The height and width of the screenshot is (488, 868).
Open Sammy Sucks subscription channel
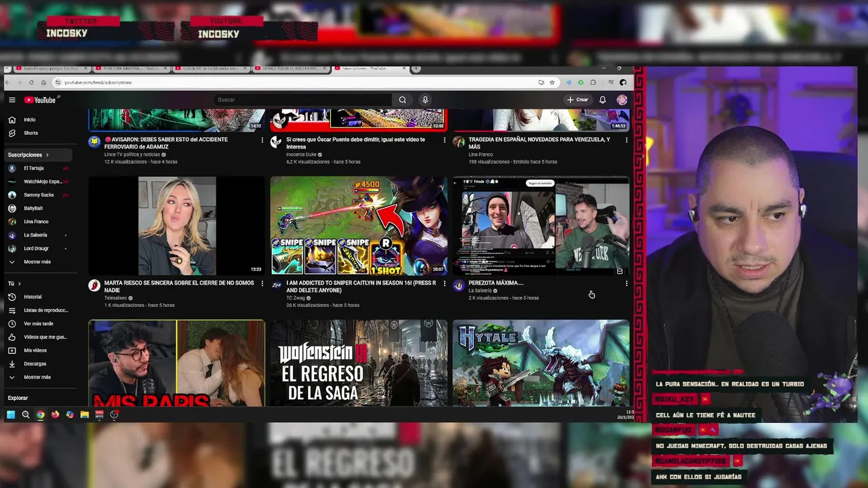[39, 195]
